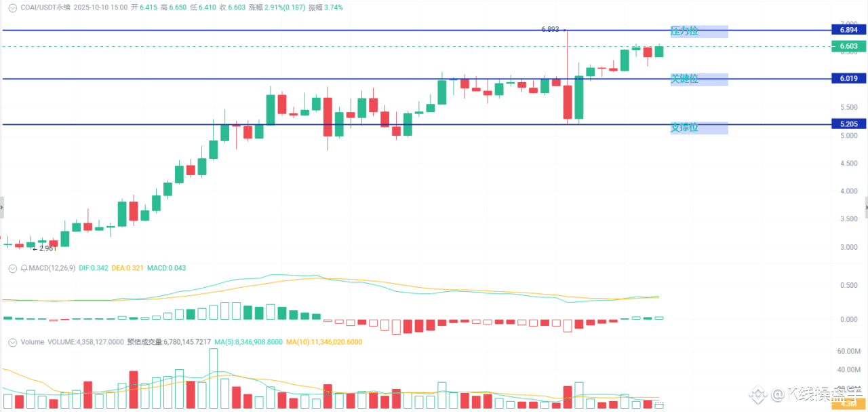Open the right side panel handle arrow
The width and height of the screenshot is (868, 412).
coord(866,207)
